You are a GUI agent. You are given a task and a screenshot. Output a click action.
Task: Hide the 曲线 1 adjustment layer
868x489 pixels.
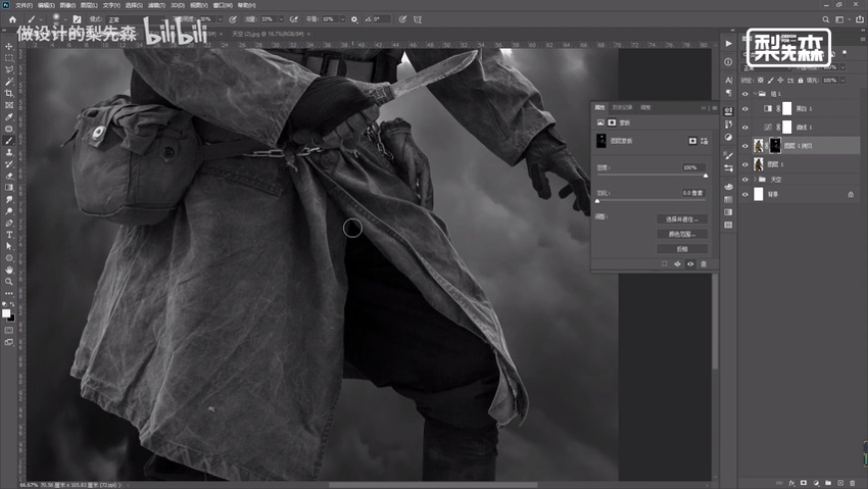[x=745, y=128]
